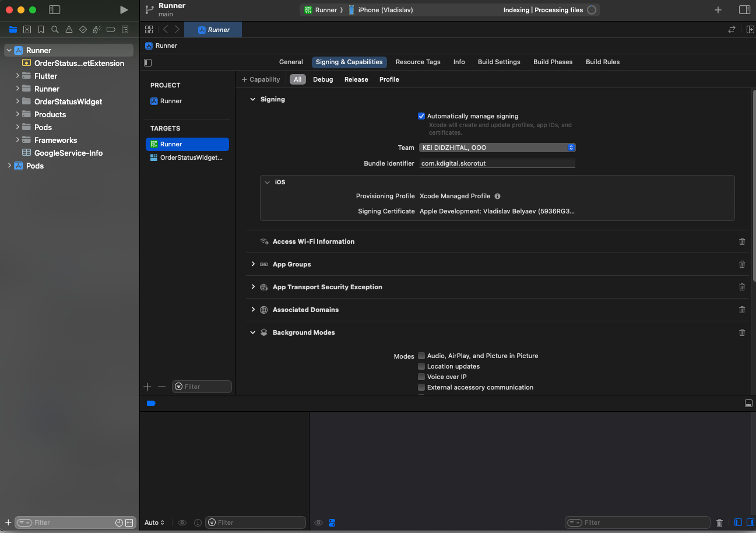Delete App Transport Security Exception capability
The width and height of the screenshot is (756, 533).
coord(742,287)
